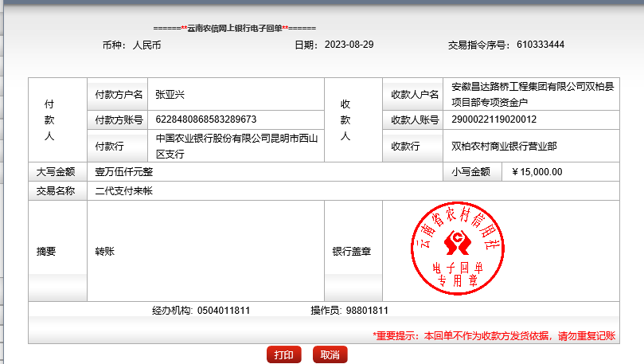
Task: Click operator number 98801811
Action: [x=367, y=310]
